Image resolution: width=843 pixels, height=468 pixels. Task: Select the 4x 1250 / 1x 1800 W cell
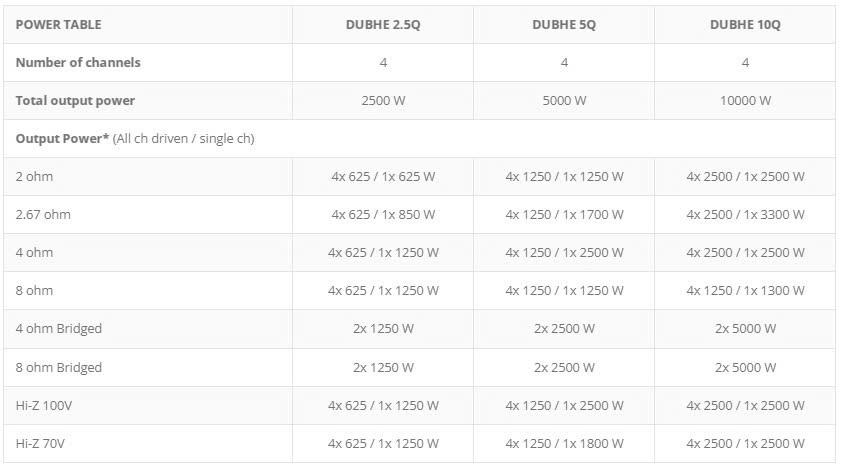tap(564, 443)
